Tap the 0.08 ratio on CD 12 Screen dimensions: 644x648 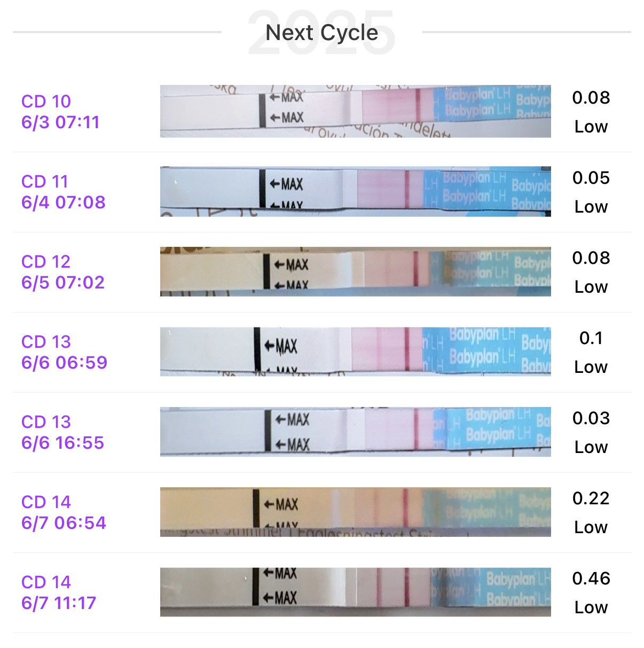[x=591, y=258]
